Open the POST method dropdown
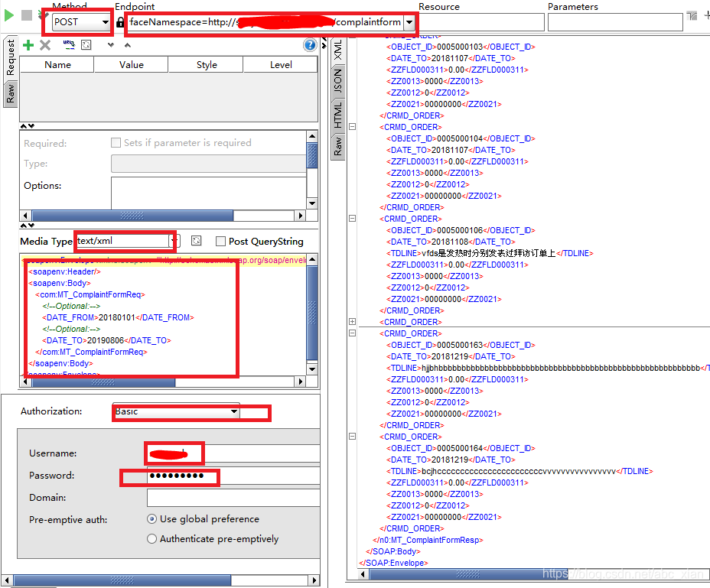This screenshot has width=710, height=588. coord(105,22)
